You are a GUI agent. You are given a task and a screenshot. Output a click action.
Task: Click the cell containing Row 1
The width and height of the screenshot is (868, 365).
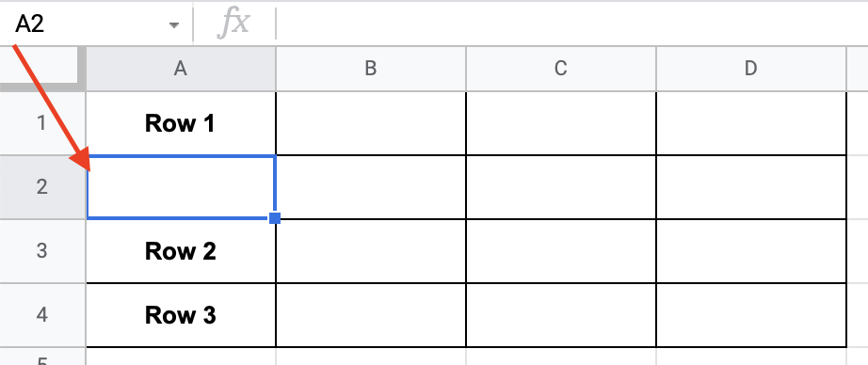pyautogui.click(x=181, y=123)
